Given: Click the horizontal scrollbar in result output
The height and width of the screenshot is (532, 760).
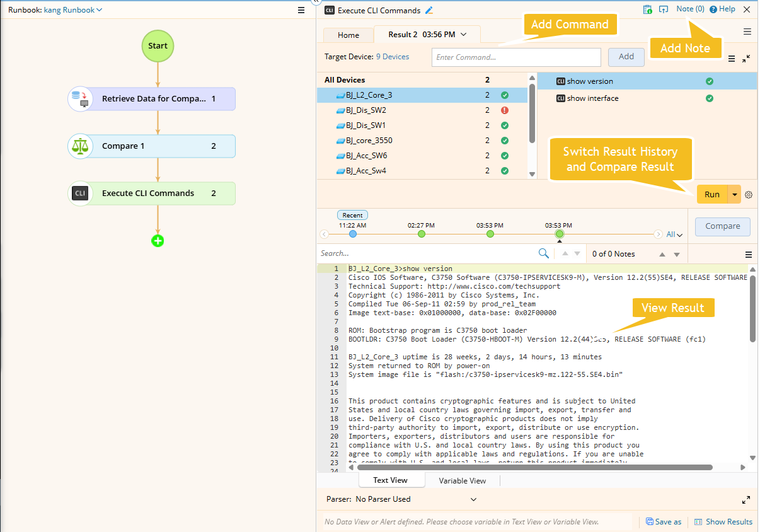Looking at the screenshot, I should click(x=534, y=468).
